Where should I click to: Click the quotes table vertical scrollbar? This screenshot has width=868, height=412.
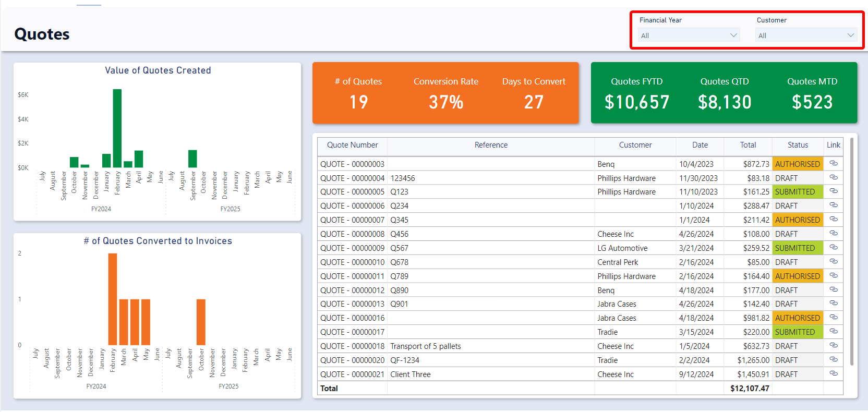[852, 251]
